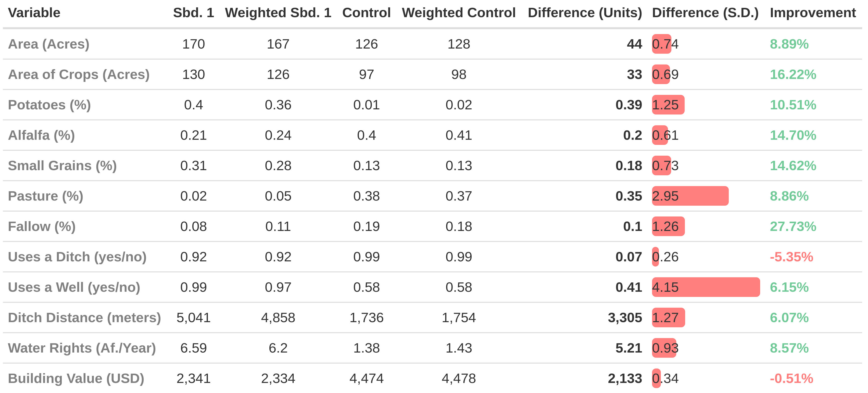Click the Building Value (USD) row label
This screenshot has height=393, width=868.
pos(76,378)
